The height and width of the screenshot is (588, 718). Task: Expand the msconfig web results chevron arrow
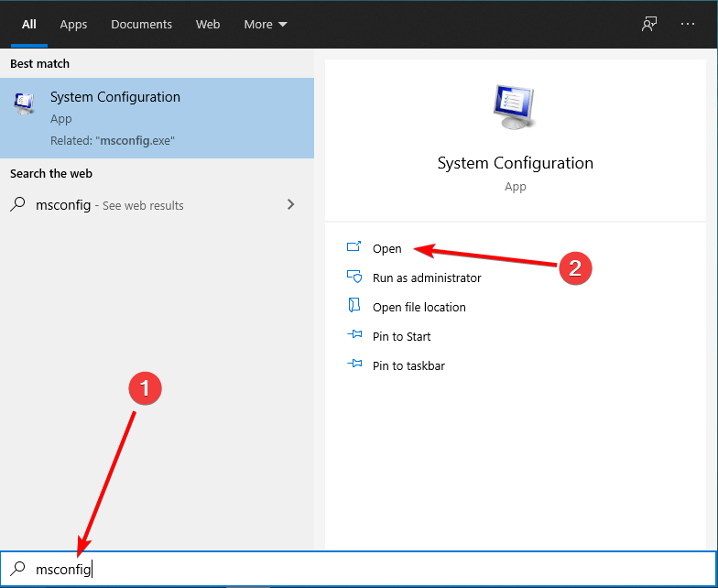(x=291, y=205)
